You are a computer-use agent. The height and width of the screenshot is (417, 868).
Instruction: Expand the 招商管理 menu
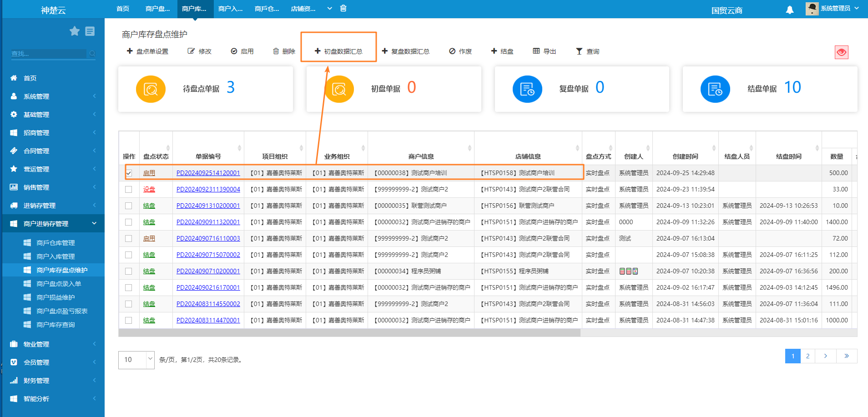(x=53, y=132)
